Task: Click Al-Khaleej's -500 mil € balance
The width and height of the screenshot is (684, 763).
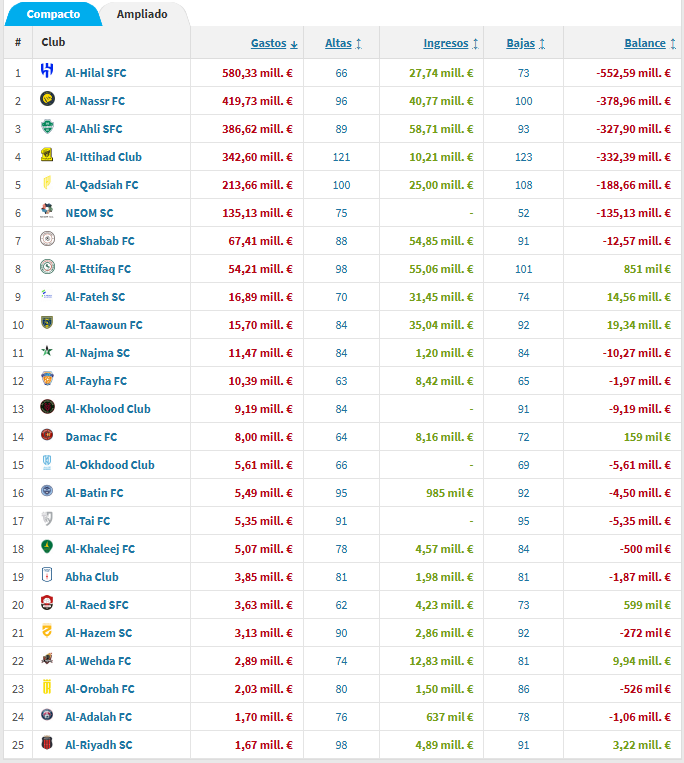Action: [x=646, y=549]
